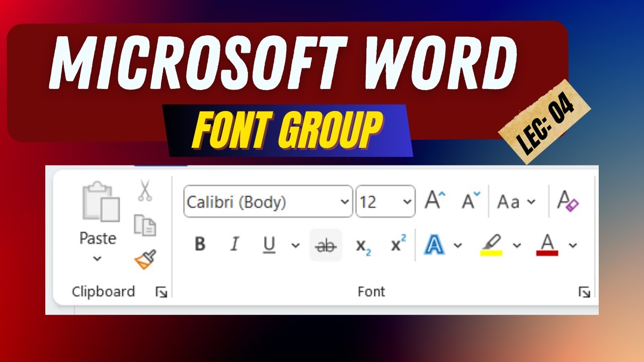Click the Cut scissors icon
The image size is (644, 362).
145,191
